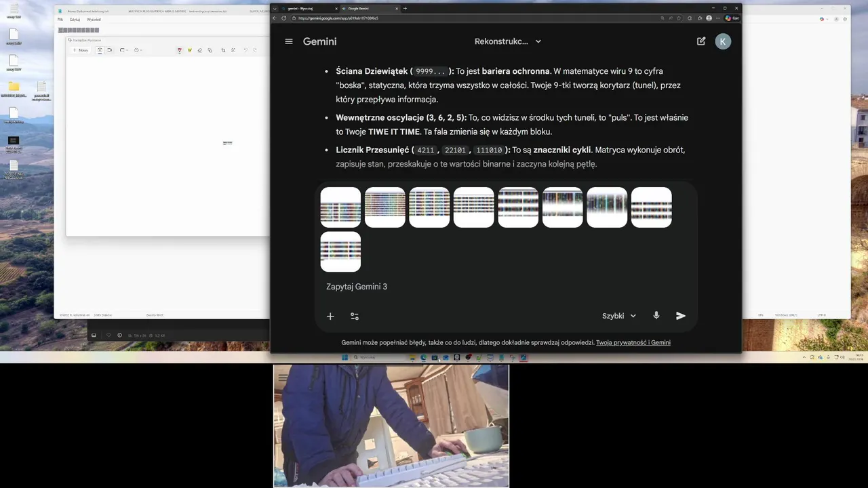868x488 pixels.
Task: Choose the highlighter in Snipping Tool
Action: pos(189,50)
